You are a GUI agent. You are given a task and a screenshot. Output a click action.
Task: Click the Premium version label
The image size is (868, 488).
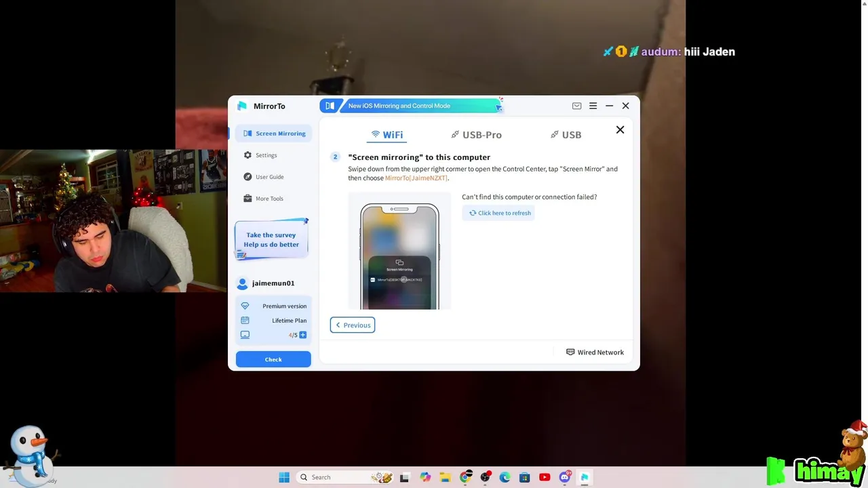[284, 306]
